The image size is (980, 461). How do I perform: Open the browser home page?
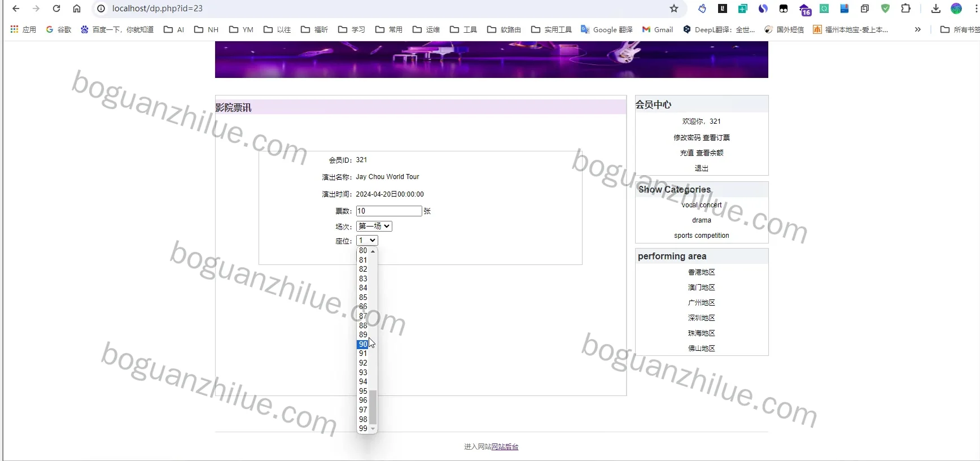point(77,8)
